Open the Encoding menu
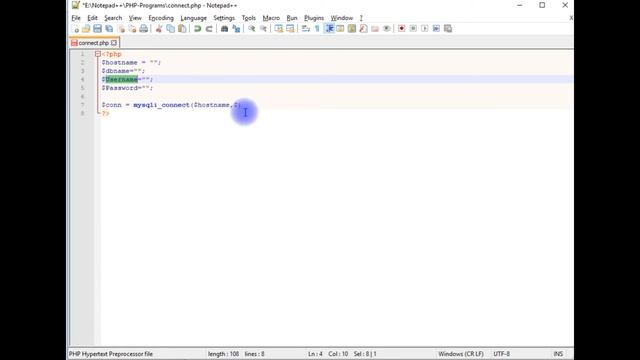Viewport: 640px width, 360px height. [x=161, y=18]
